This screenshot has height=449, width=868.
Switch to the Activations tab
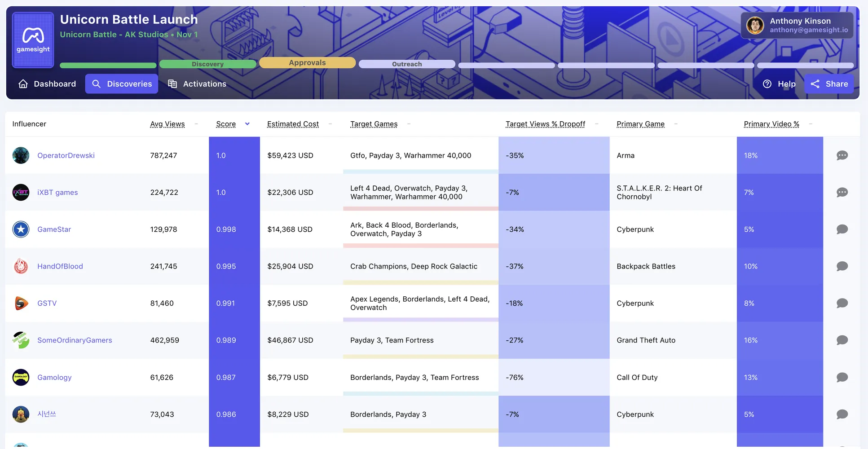tap(197, 84)
